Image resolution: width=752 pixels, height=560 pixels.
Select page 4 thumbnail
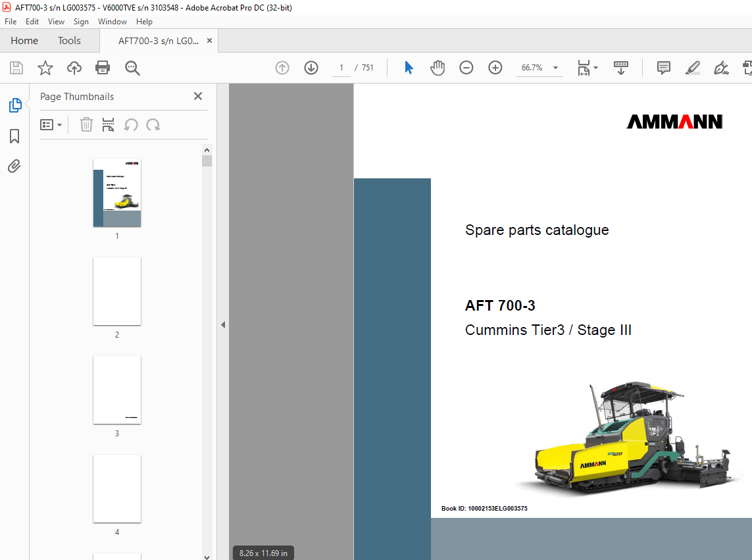click(x=117, y=488)
